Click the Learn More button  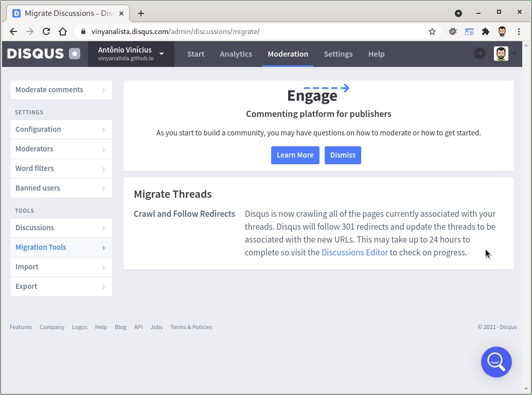tap(295, 155)
